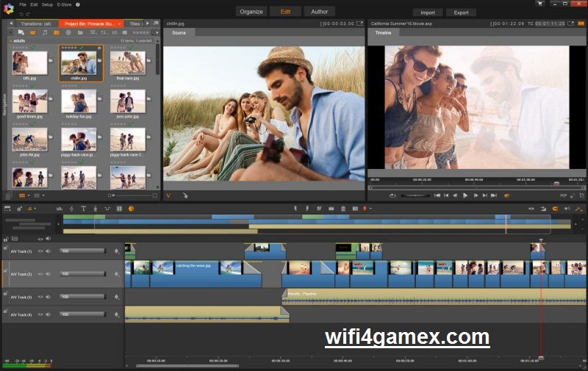
Task: Adjust A/V Track (1) volume slider
Action: coord(82,251)
